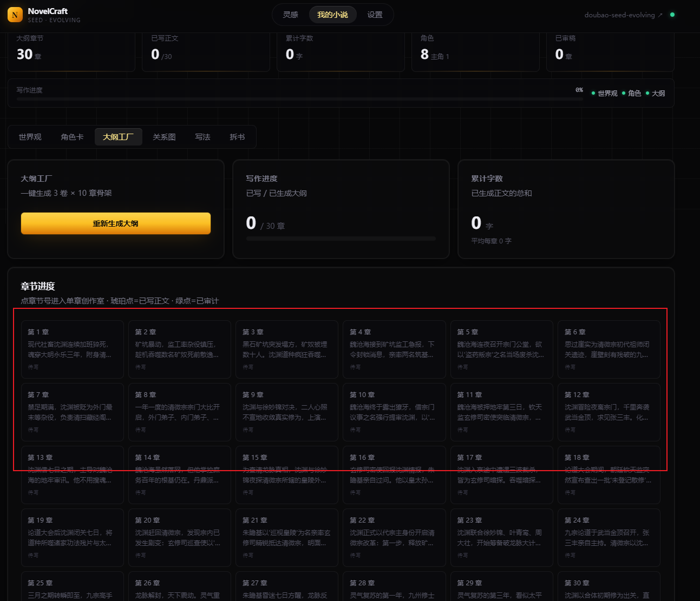Open the 第 30 章 chapter card
Screen dimensions: 700x601
609,586
